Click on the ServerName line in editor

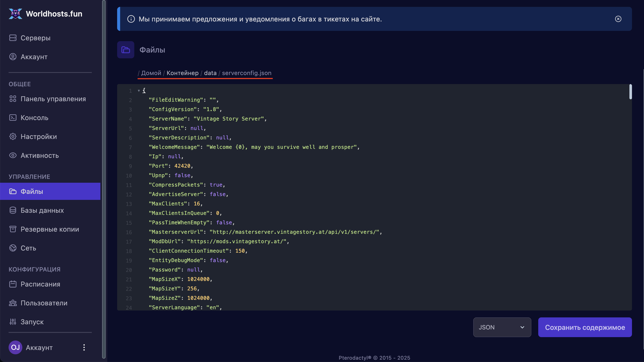pos(207,119)
